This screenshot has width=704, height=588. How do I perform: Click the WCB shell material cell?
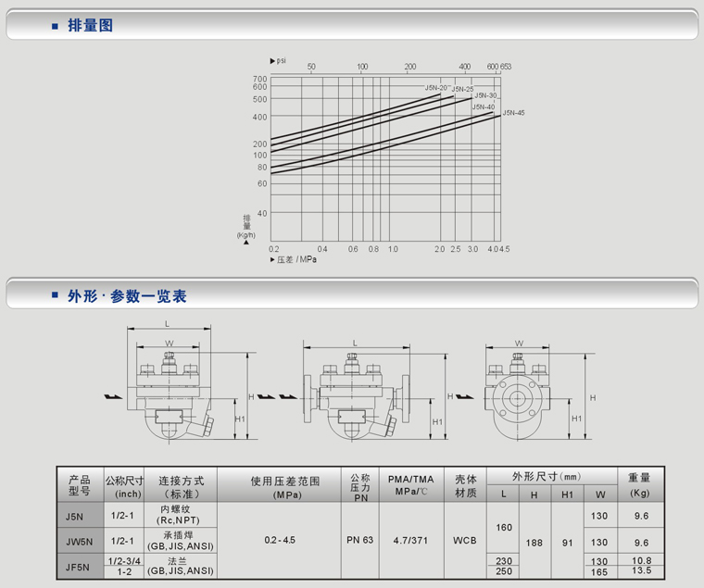pyautogui.click(x=465, y=540)
